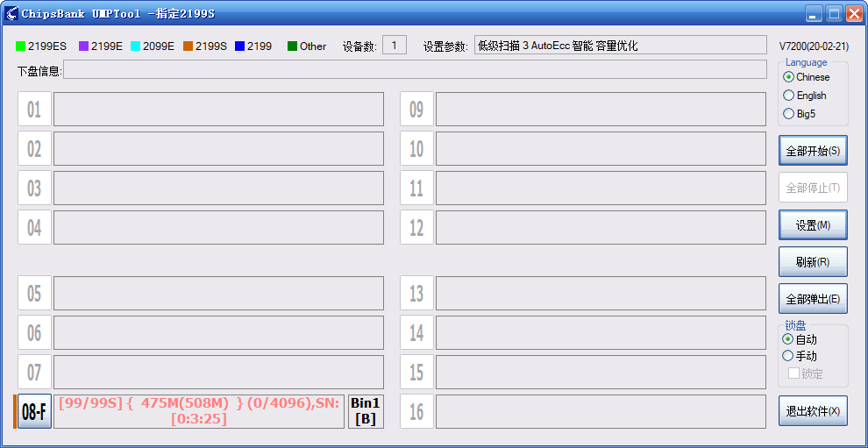
Task: Click port number 14 button
Action: click(x=416, y=332)
